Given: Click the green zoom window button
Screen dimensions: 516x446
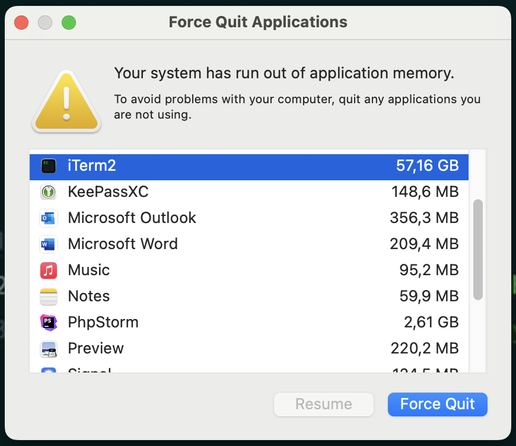Looking at the screenshot, I should tap(69, 23).
